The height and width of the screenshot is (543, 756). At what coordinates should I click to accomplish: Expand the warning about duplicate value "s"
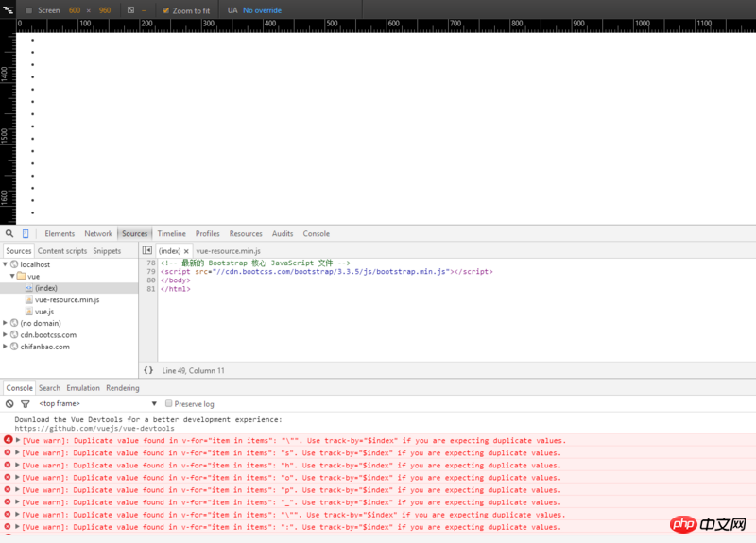[x=17, y=452]
